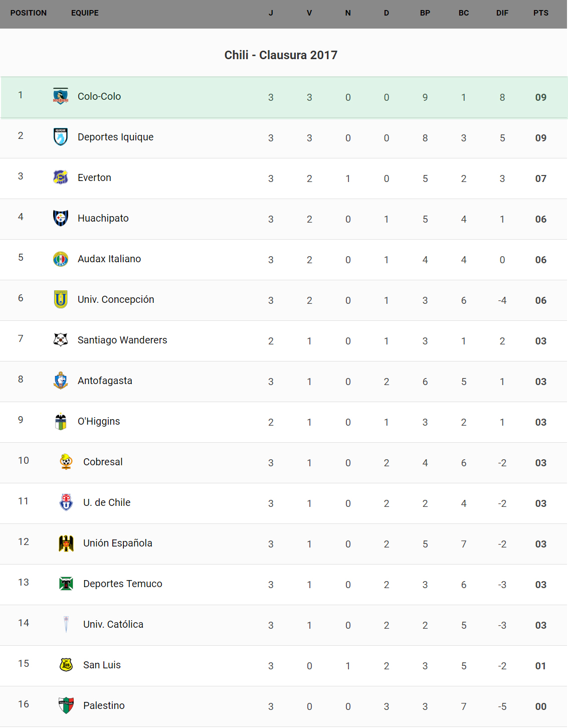Select the Univ. Católica team name
Viewport: 568px width, 728px height.
click(x=113, y=624)
